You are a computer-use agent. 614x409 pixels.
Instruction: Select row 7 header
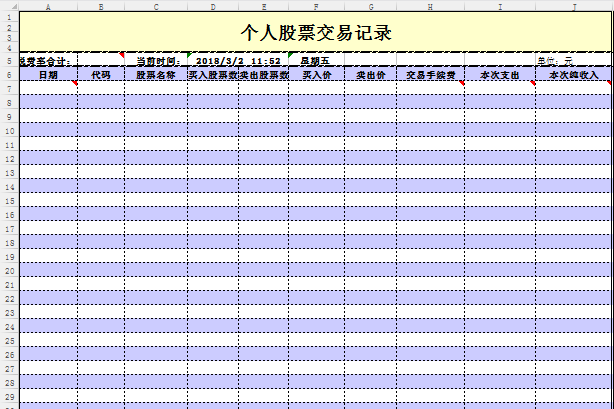8,88
